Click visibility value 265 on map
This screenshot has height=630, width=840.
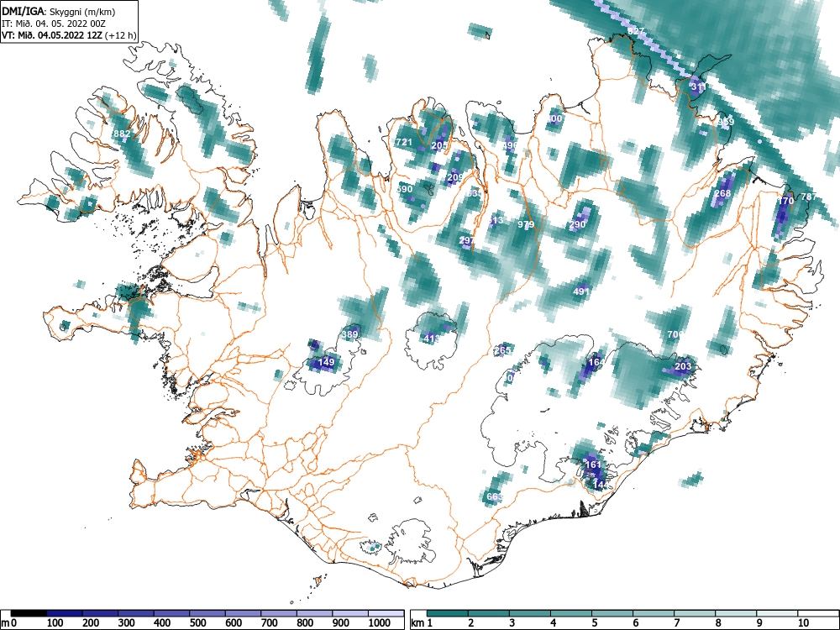tap(502, 350)
